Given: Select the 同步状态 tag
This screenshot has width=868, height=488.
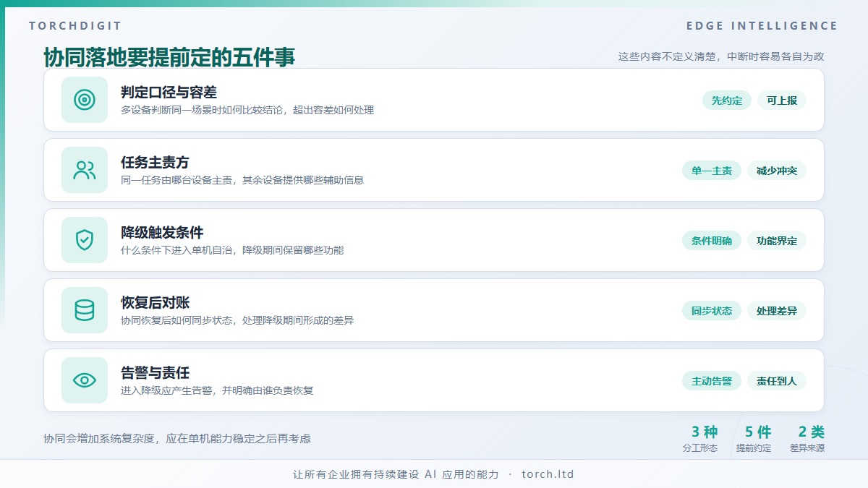Looking at the screenshot, I should click(712, 311).
